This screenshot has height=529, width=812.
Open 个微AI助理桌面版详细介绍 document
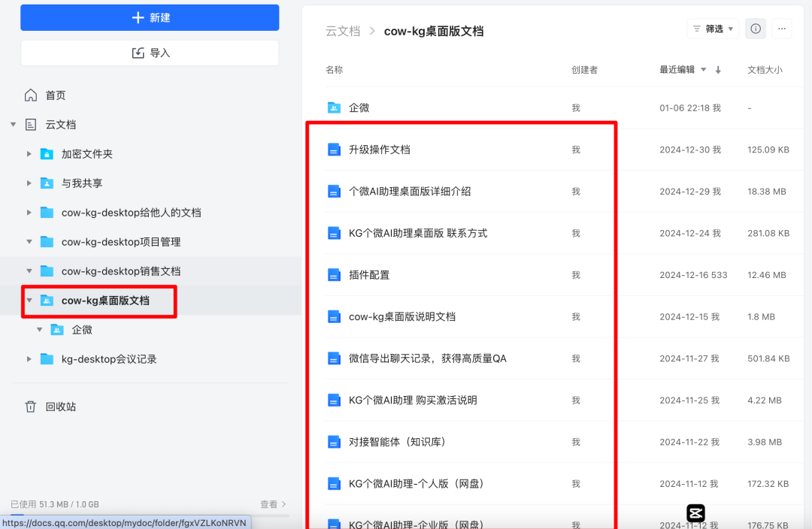[410, 192]
